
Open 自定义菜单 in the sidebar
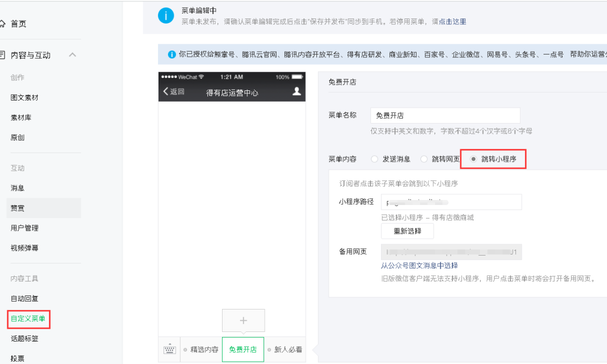coord(28,319)
